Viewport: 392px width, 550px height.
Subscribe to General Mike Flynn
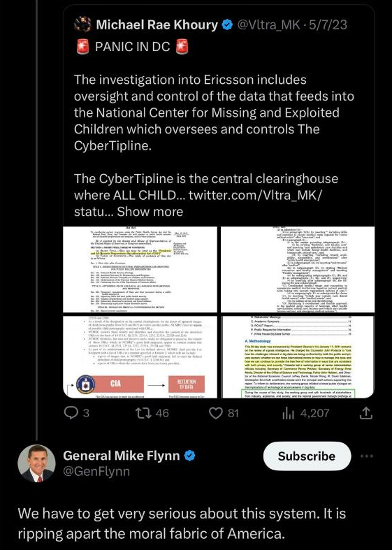pos(307,456)
